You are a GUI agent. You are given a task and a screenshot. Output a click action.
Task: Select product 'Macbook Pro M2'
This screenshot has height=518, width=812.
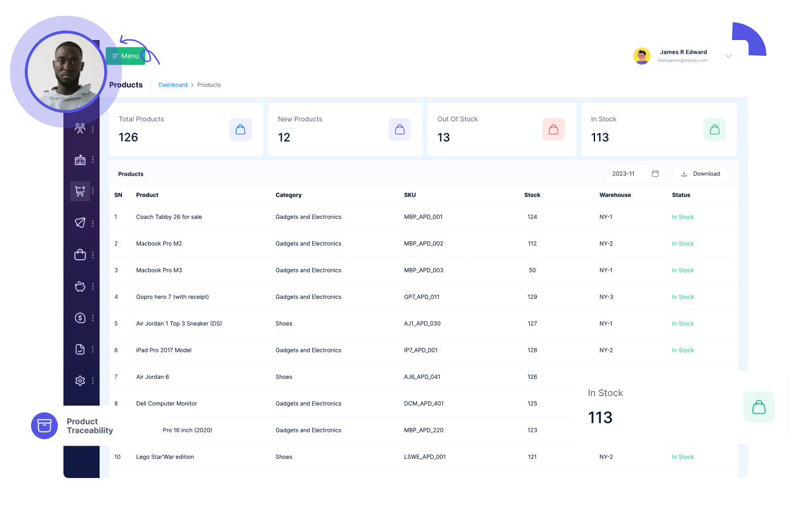pos(159,244)
